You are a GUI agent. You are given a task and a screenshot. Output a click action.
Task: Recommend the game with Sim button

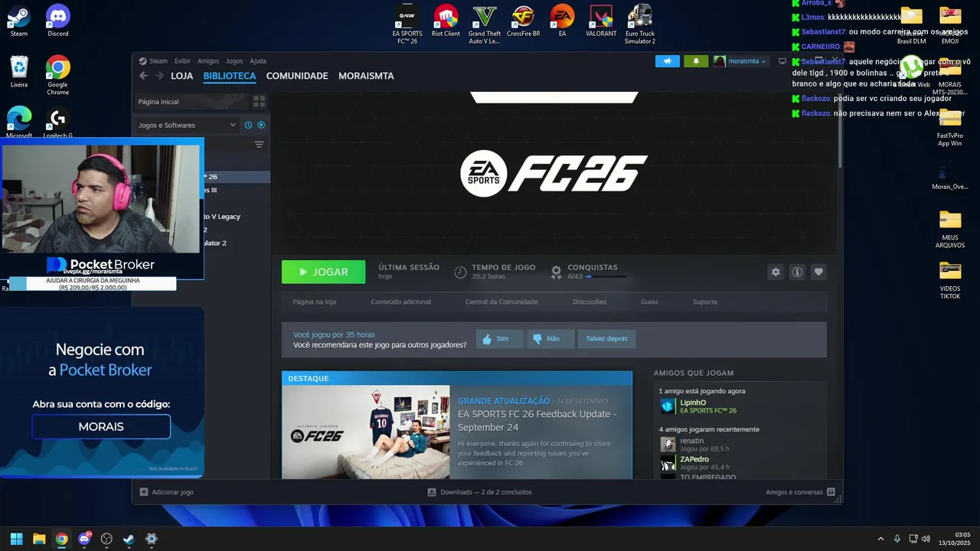click(x=499, y=338)
